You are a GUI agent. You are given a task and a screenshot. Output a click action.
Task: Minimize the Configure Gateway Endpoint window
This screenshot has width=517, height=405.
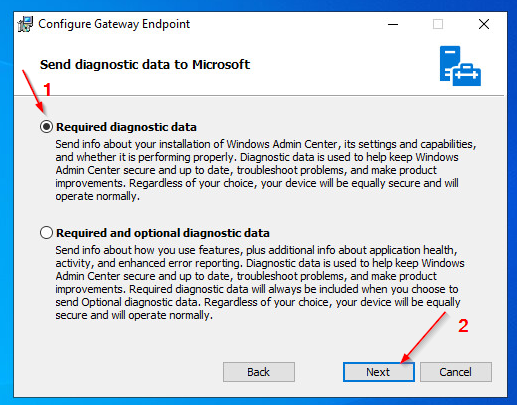pyautogui.click(x=393, y=24)
